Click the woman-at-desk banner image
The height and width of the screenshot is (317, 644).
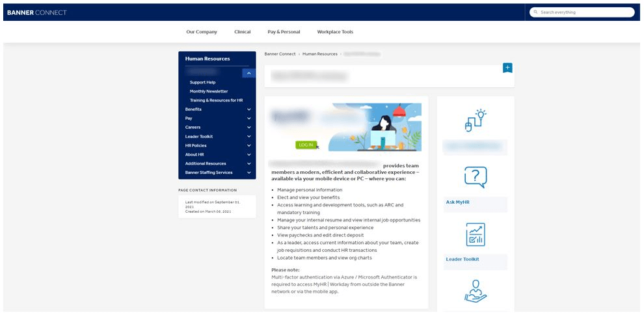(375, 127)
